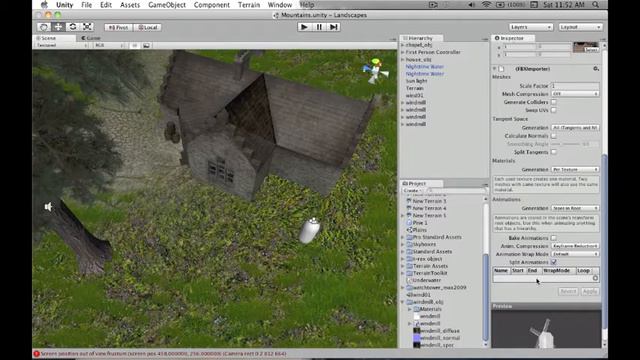Click the red error icon in status bar
640x360 pixels.
click(x=36, y=354)
